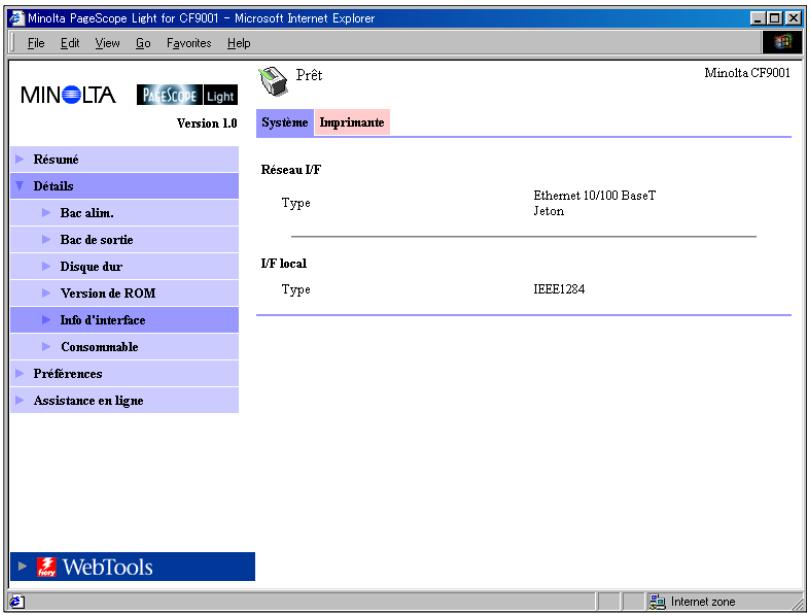Open Info d'interface page
Screen dimensions: 810x615
[x=124, y=320]
